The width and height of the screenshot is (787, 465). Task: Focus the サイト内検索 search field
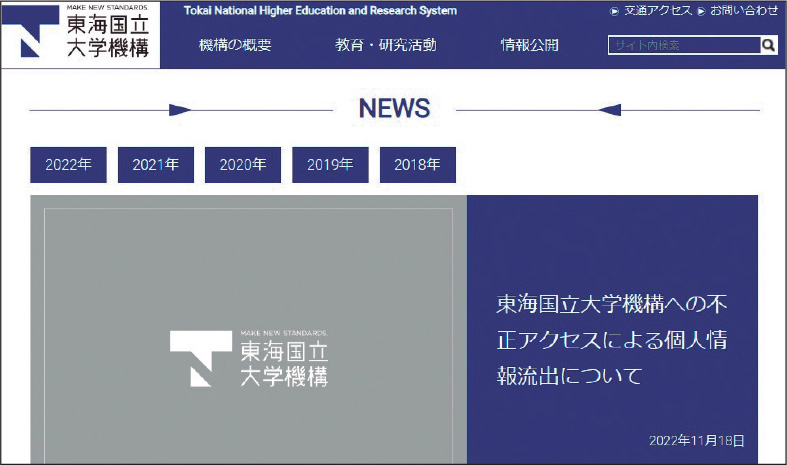pos(685,45)
